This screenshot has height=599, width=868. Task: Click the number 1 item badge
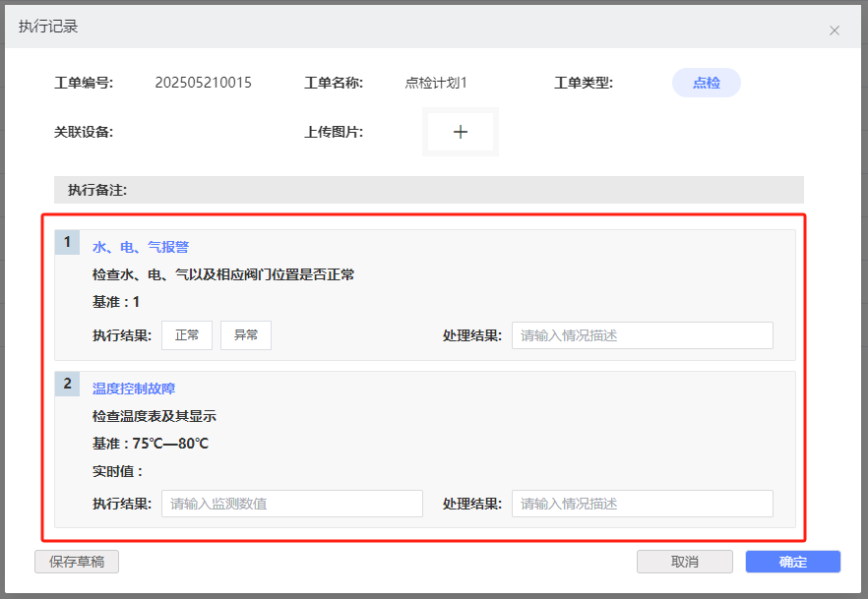tap(67, 242)
